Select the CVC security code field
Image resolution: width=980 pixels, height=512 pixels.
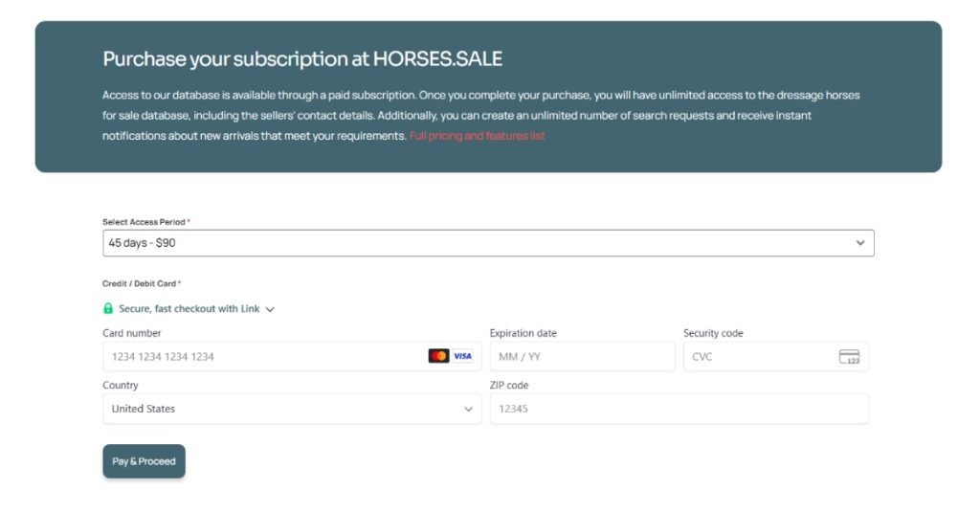761,357
